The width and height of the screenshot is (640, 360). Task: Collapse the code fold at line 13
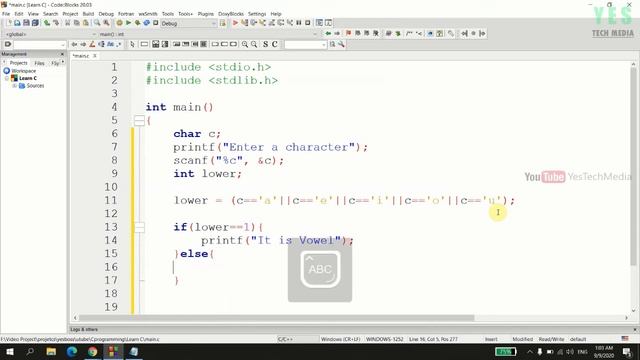139,227
